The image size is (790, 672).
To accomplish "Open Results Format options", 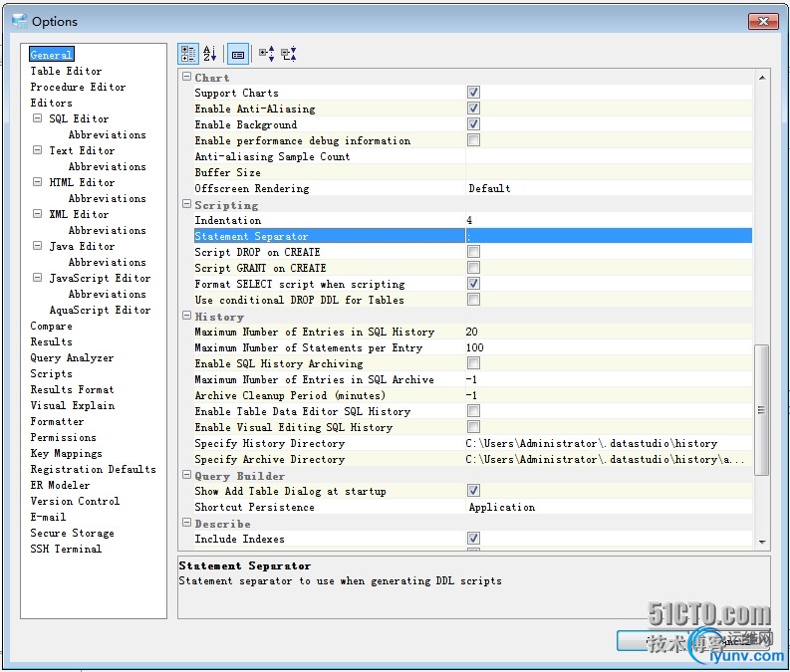I will point(72,389).
